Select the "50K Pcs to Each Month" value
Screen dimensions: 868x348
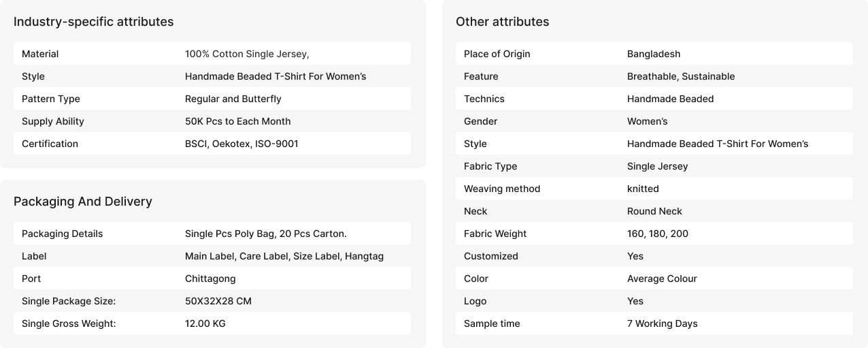237,121
